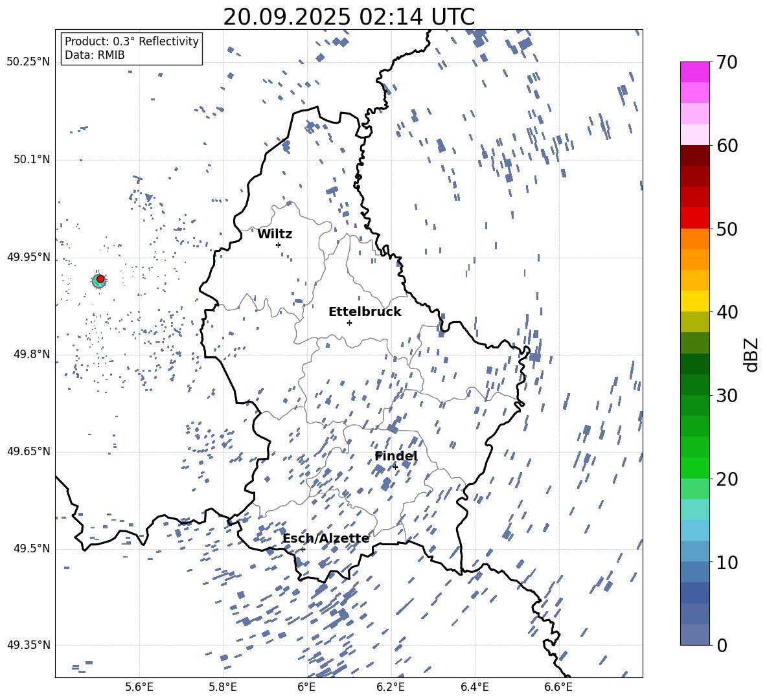The height and width of the screenshot is (700, 767).
Task: Click the Esch/Alzette station cross marker
Action: click(x=303, y=549)
